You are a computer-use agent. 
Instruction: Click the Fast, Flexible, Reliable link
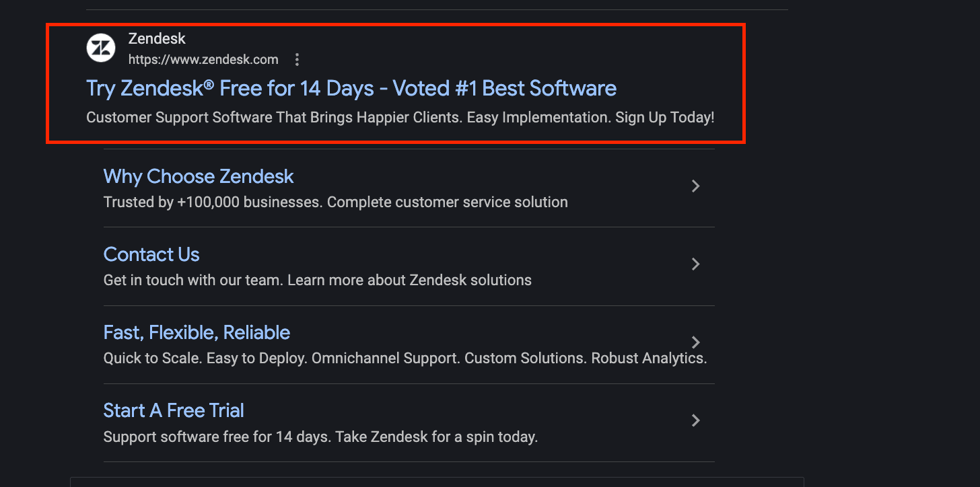tap(196, 332)
